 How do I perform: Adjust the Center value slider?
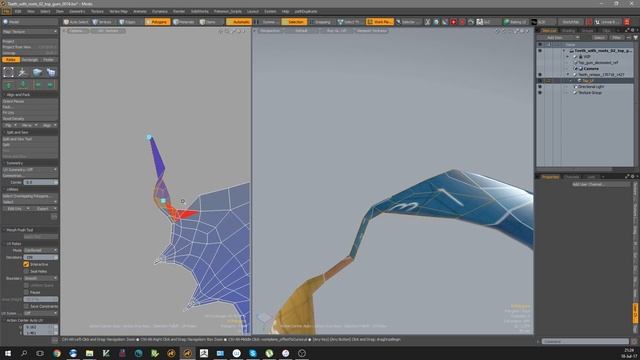tap(40, 182)
